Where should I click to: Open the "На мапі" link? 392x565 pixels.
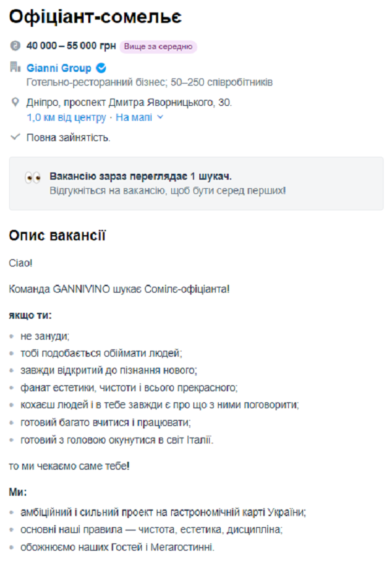[134, 118]
